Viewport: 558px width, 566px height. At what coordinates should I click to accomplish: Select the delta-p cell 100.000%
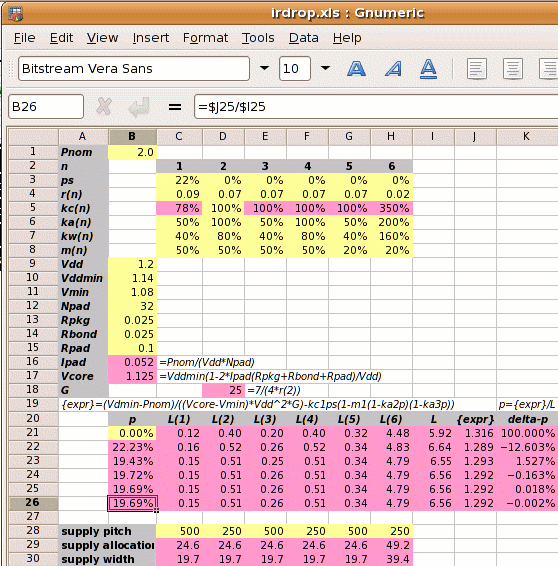click(x=527, y=433)
